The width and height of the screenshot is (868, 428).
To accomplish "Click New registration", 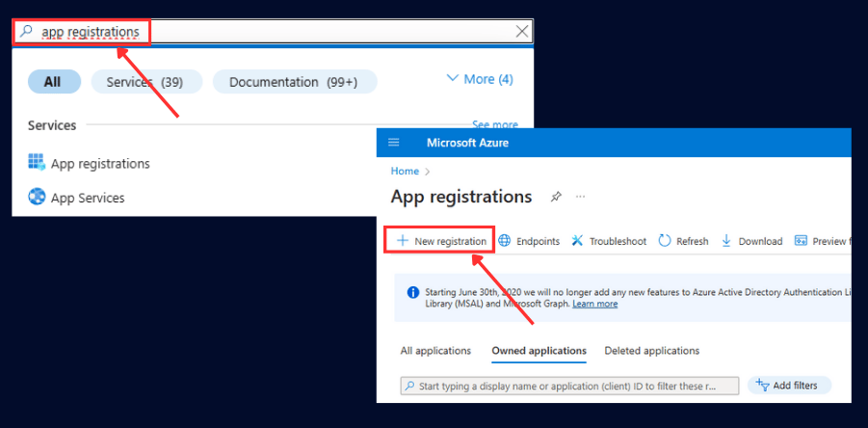I will tap(440, 241).
